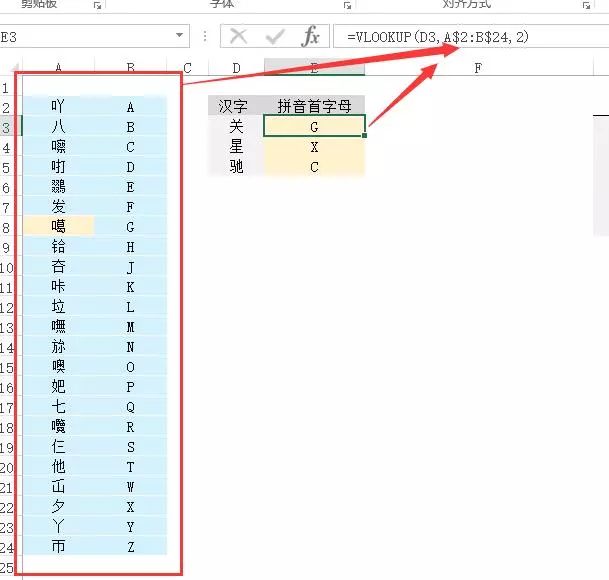This screenshot has height=580, width=609.
Task: Click the Enter checkmark formula bar icon
Action: (275, 37)
